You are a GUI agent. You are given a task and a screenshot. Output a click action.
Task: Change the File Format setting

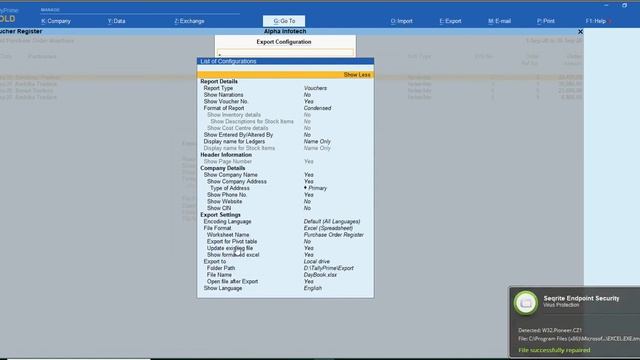click(x=285, y=228)
